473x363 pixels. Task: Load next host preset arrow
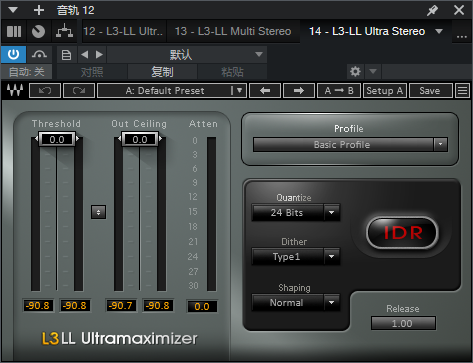[99, 55]
